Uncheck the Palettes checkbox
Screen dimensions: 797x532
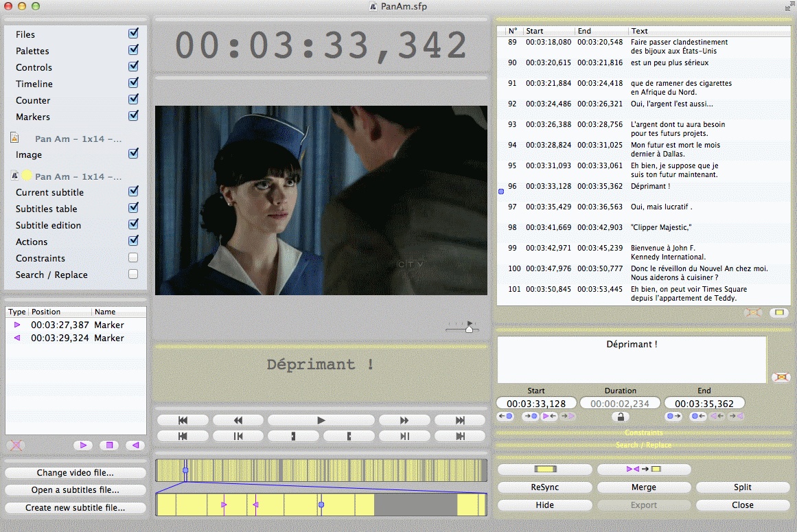133,50
